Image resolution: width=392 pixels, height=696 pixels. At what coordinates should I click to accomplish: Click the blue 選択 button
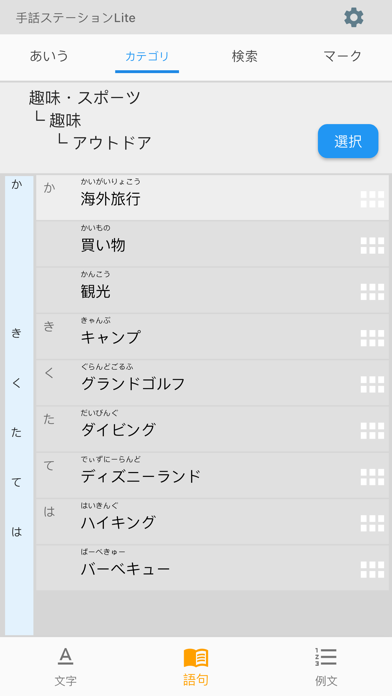348,141
